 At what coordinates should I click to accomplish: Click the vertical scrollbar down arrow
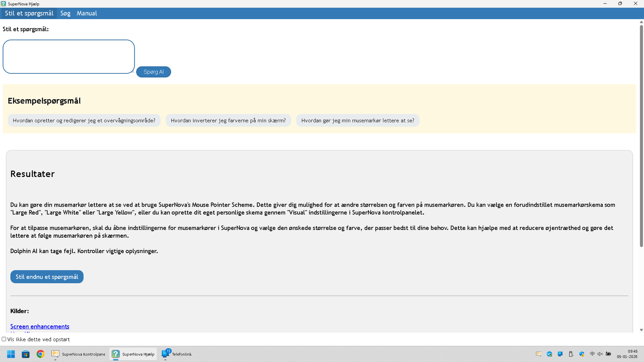641,330
